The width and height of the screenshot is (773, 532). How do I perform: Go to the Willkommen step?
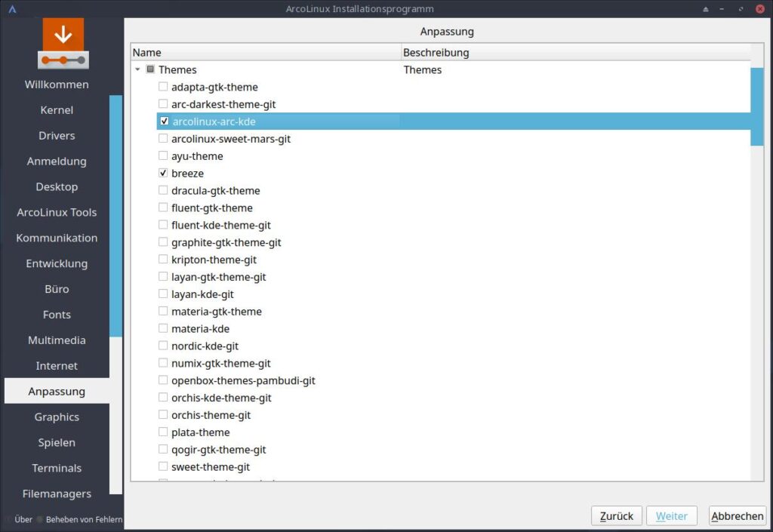click(57, 85)
